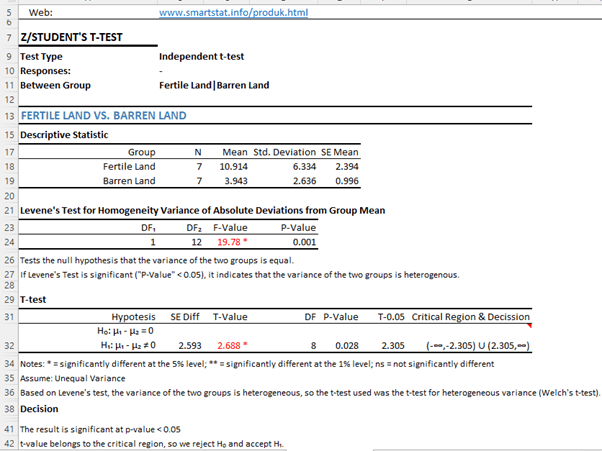Click the Critical Region & Decission header cell
The height and width of the screenshot is (451, 602).
[x=470, y=317]
